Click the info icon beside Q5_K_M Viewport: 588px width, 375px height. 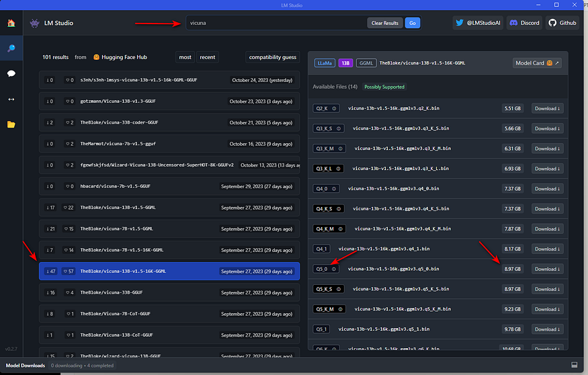click(x=341, y=309)
